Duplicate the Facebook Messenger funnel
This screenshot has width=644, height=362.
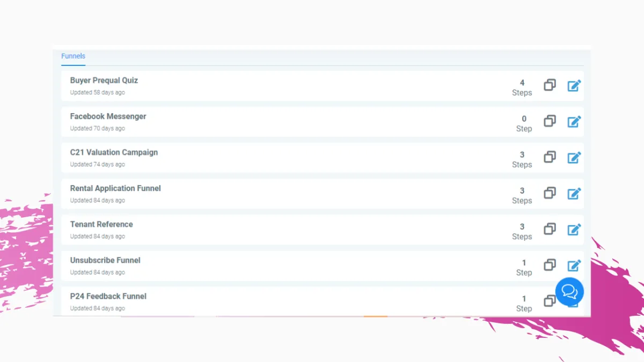click(550, 121)
